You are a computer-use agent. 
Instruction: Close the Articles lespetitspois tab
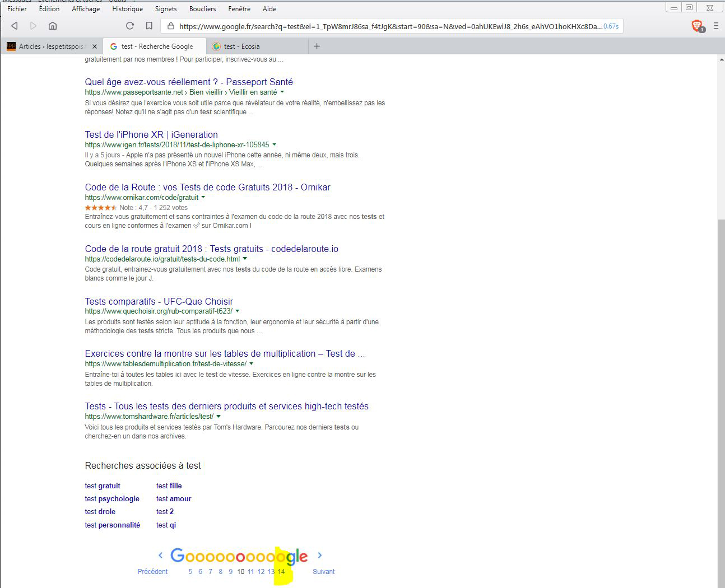point(95,46)
